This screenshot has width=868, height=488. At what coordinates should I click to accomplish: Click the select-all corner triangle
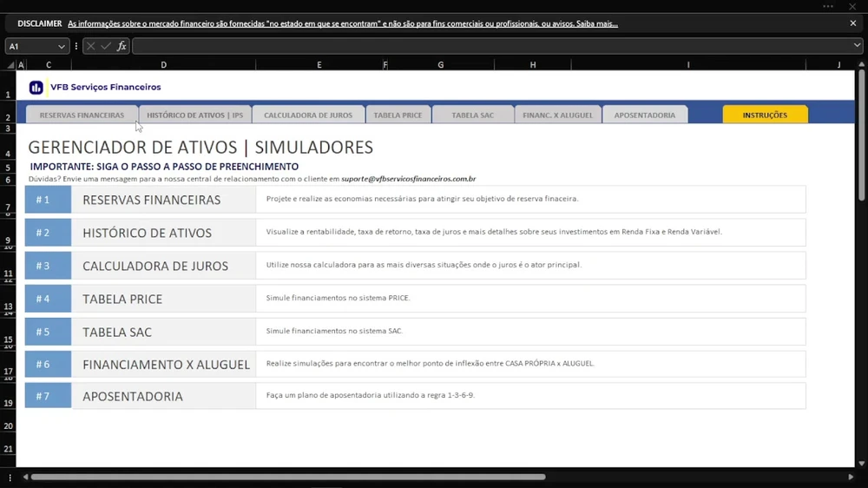(x=10, y=65)
